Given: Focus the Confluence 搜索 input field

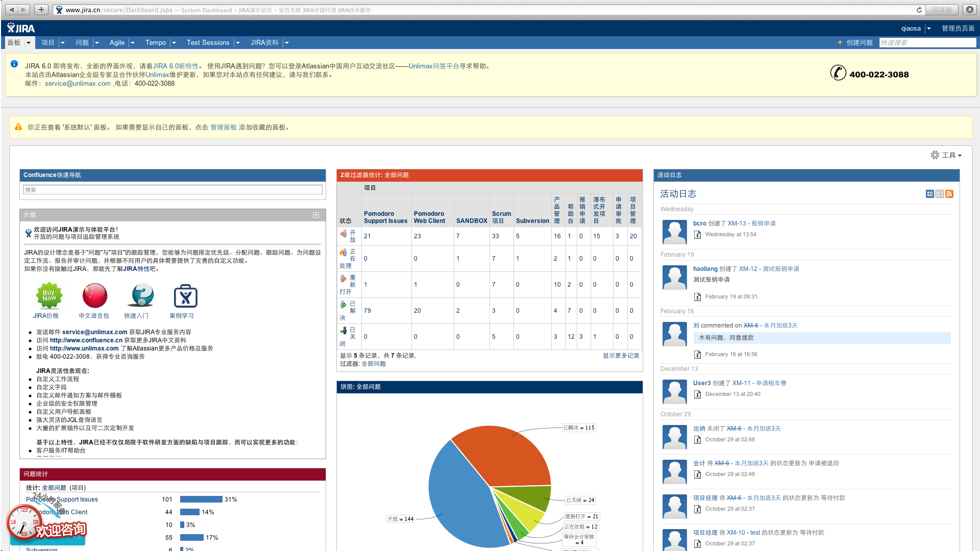Looking at the screenshot, I should [x=173, y=190].
